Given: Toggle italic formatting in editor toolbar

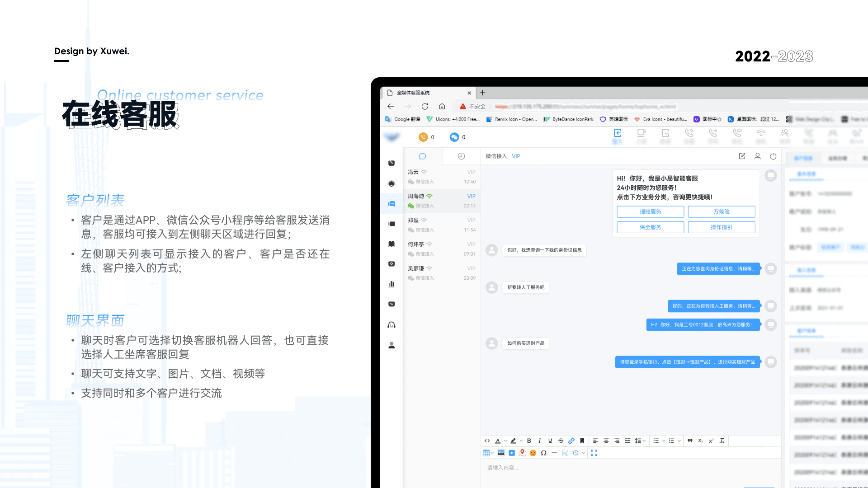Looking at the screenshot, I should (x=539, y=441).
